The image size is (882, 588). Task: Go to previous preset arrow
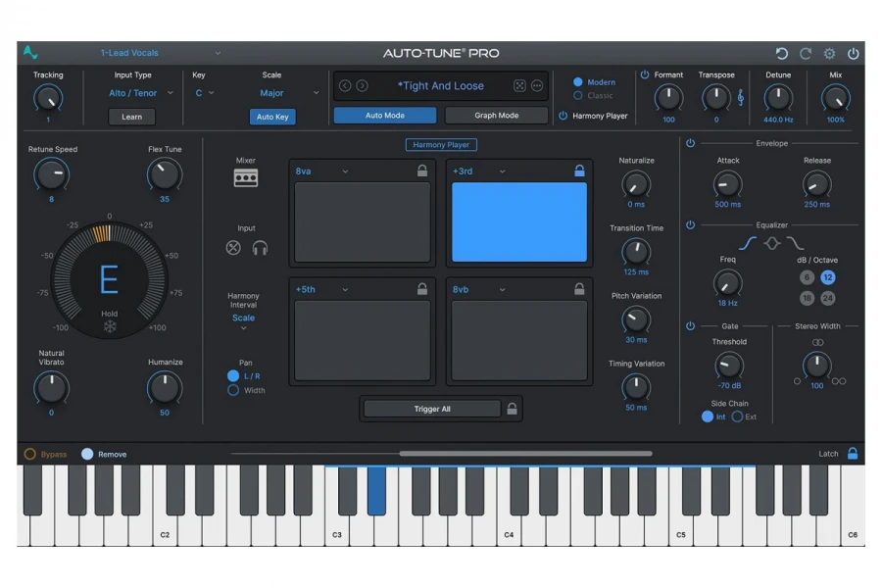click(345, 85)
